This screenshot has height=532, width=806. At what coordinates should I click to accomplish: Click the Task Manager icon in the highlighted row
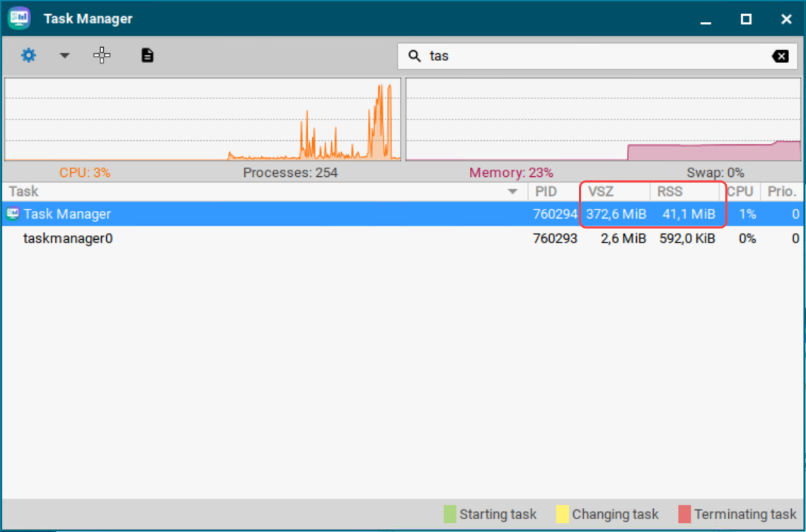pos(12,214)
